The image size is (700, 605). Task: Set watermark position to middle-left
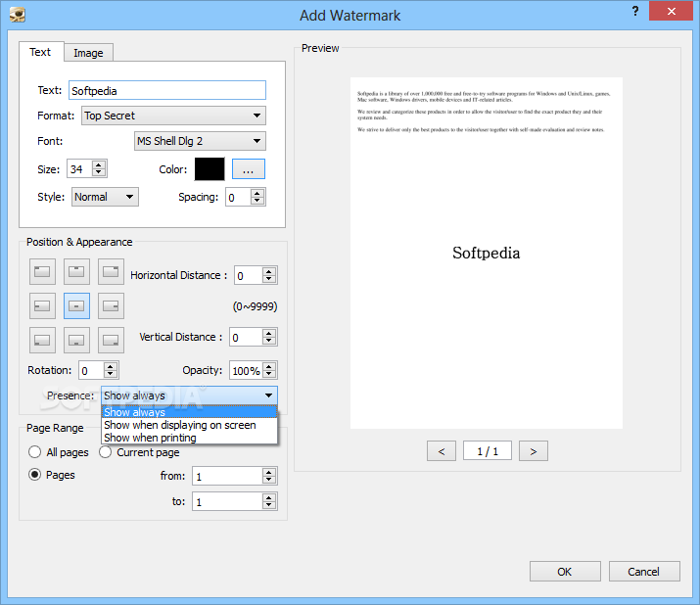click(42, 305)
